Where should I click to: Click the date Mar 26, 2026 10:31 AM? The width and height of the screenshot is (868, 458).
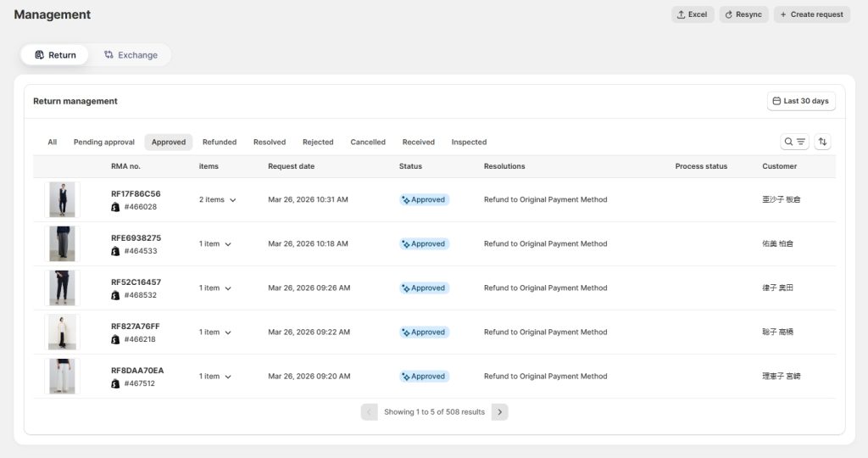(308, 199)
